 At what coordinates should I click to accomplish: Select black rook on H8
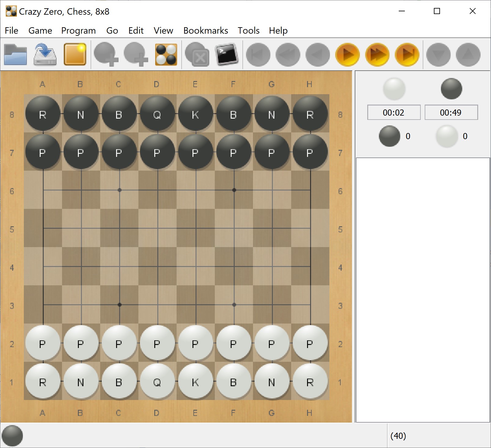coord(310,114)
